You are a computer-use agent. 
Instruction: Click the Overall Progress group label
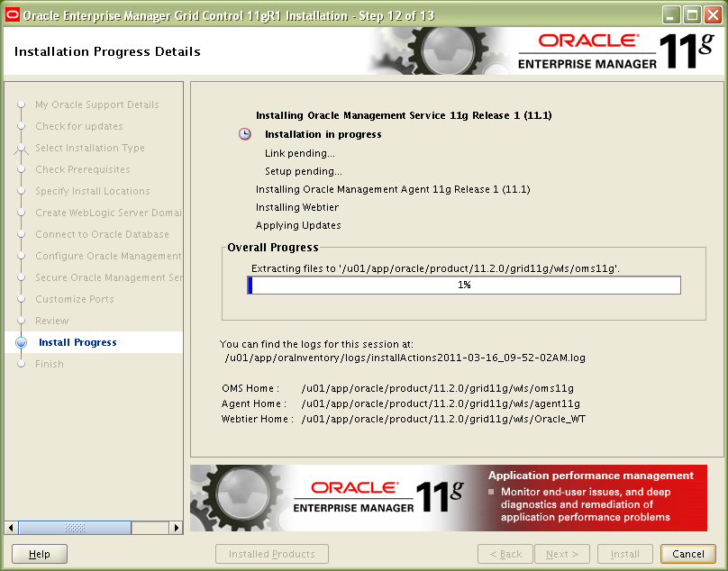(x=272, y=248)
